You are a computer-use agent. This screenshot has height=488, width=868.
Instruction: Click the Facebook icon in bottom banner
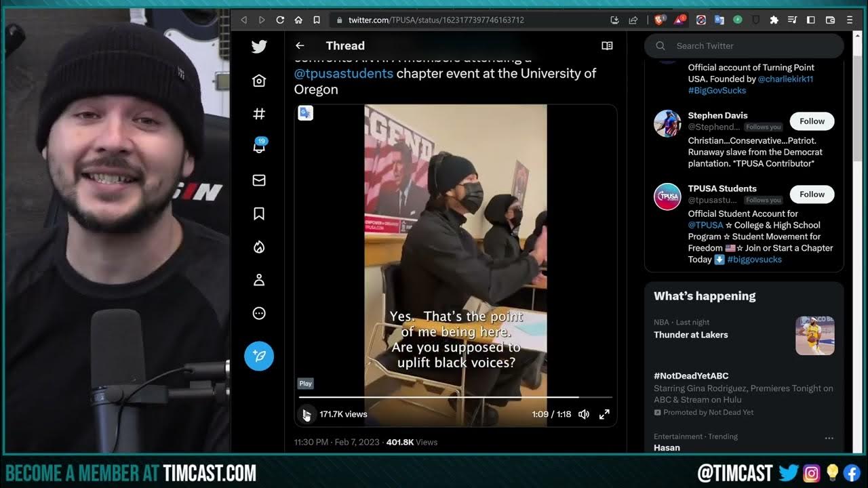click(851, 472)
